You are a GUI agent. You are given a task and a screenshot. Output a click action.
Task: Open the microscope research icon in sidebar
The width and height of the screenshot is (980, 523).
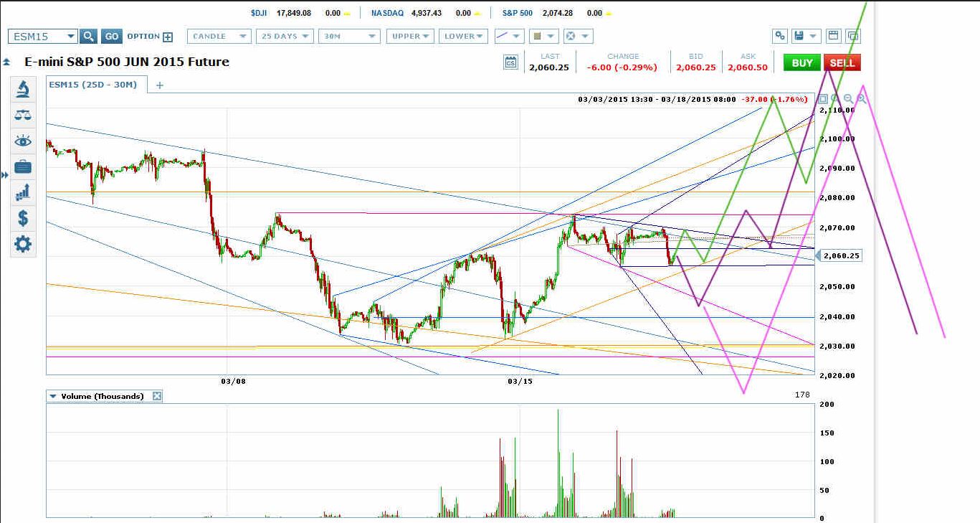[x=23, y=89]
